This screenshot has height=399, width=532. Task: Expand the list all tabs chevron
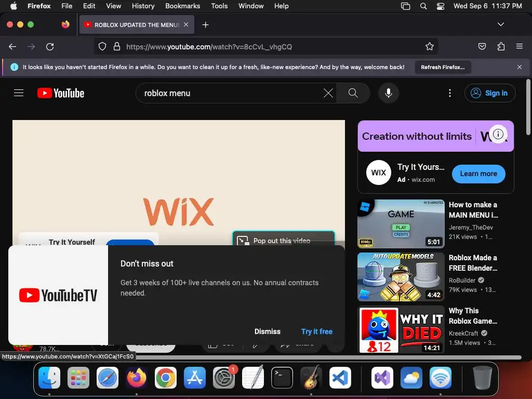click(500, 24)
